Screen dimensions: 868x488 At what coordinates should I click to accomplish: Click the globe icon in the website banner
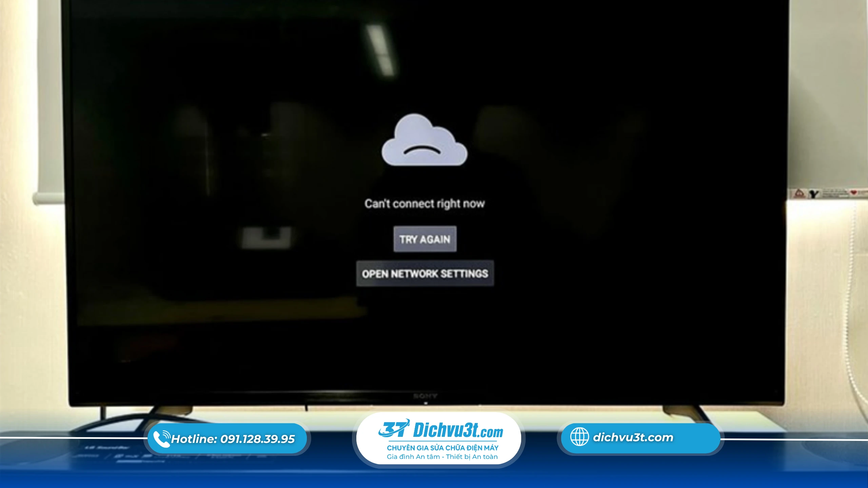pyautogui.click(x=579, y=437)
